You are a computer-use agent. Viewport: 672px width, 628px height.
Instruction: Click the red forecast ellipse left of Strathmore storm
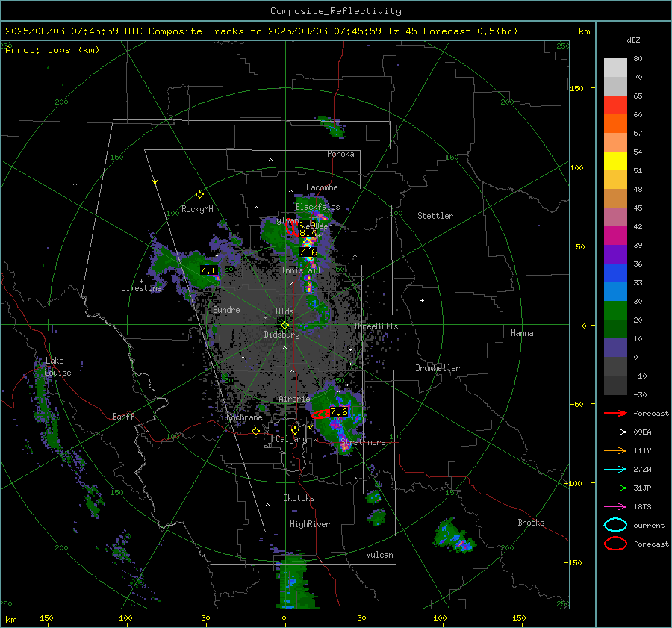pyautogui.click(x=320, y=414)
